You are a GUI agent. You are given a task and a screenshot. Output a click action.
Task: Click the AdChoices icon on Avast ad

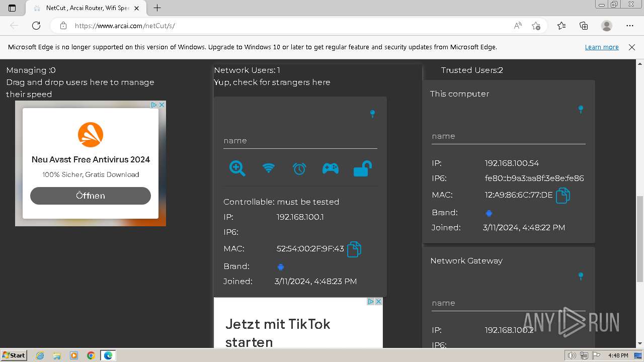154,105
